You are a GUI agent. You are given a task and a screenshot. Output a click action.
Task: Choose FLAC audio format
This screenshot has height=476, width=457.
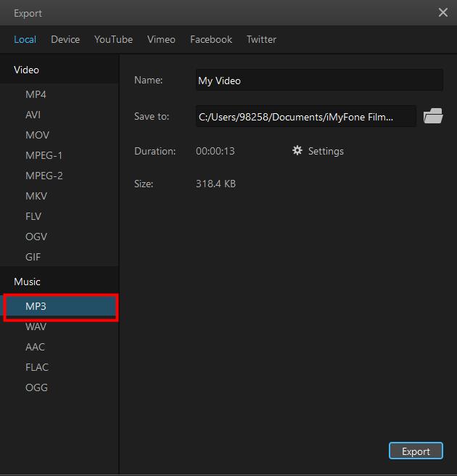click(37, 367)
